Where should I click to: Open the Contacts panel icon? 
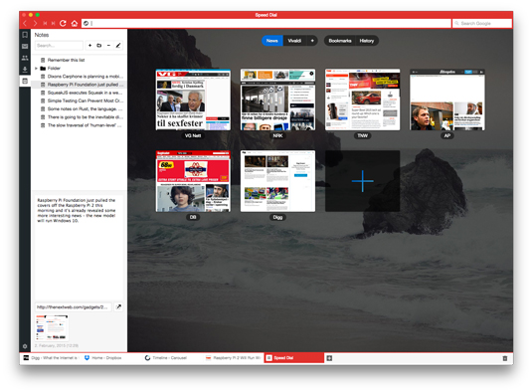tap(25, 58)
